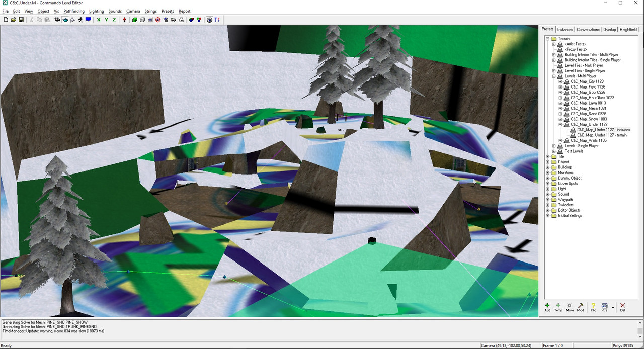
Task: Open the Camera menu
Action: pyautogui.click(x=133, y=11)
